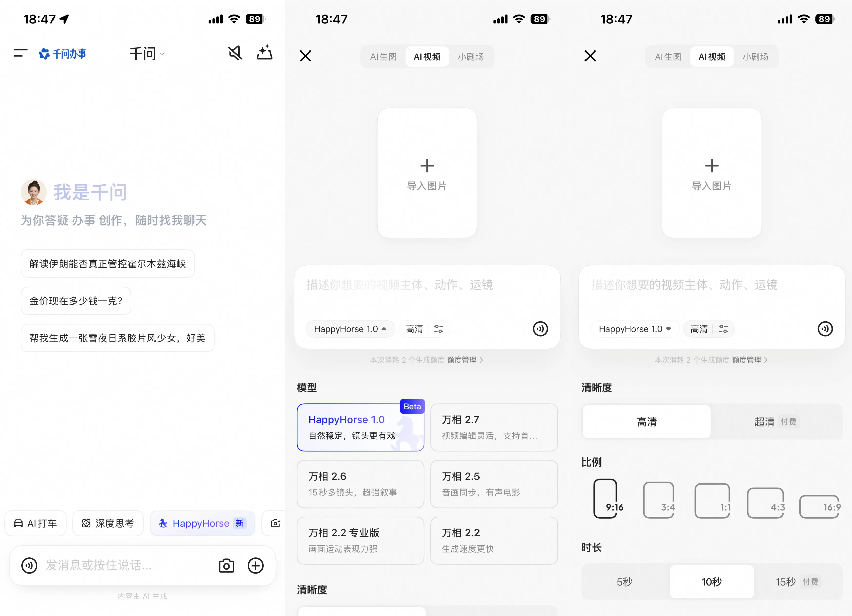This screenshot has width=852, height=616.
Task: Select the 5秒 video duration
Action: click(625, 582)
